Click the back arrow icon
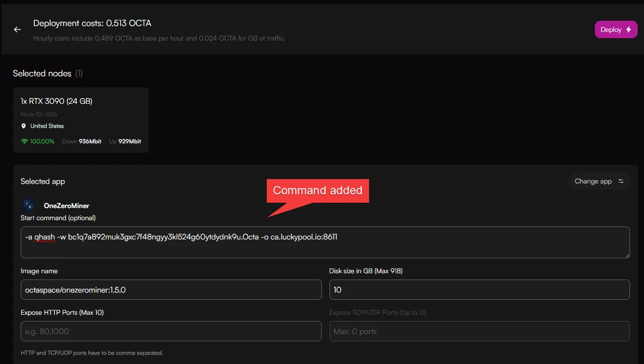The image size is (644, 364). (17, 29)
